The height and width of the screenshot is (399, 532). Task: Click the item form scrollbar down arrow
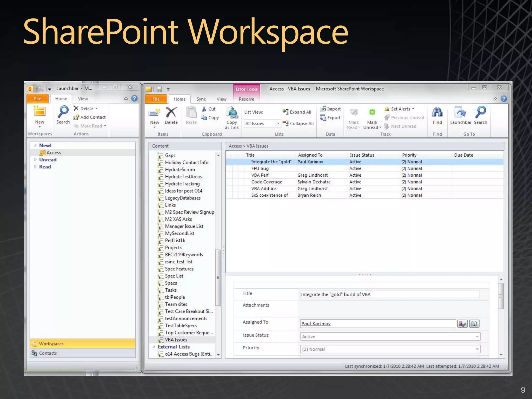(501, 355)
